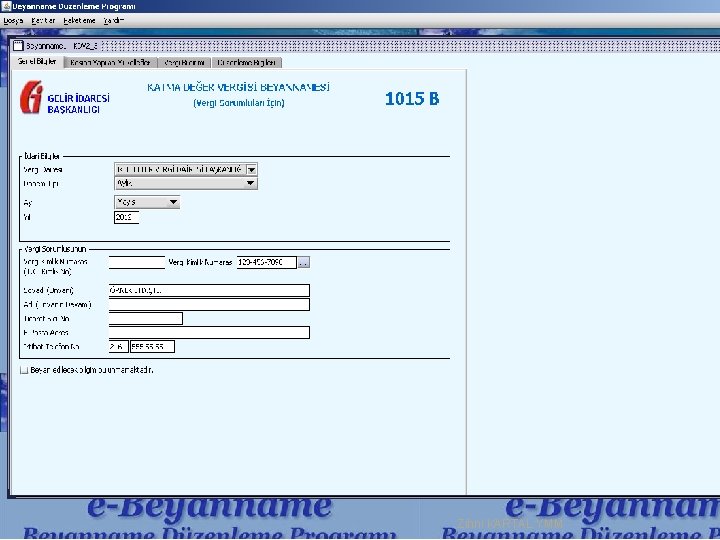The width and height of the screenshot is (720, 540).
Task: Click the Adı (Unvanın Devamı) input field
Action: [x=209, y=304]
